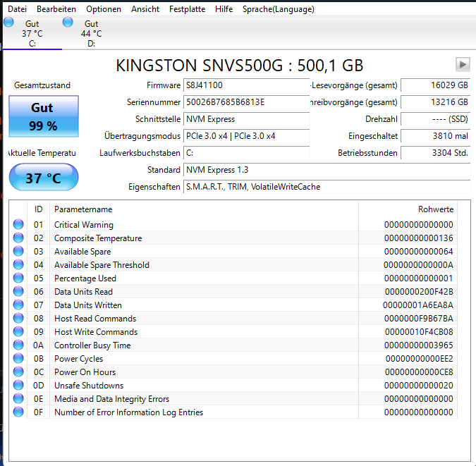The image size is (476, 466).
Task: Click raw value 00000000000EE2
Action: coord(419,359)
